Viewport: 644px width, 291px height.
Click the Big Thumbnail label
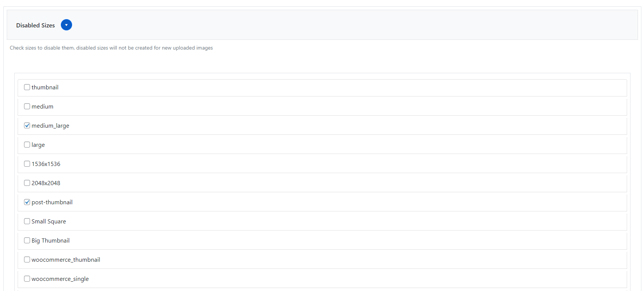coord(50,241)
